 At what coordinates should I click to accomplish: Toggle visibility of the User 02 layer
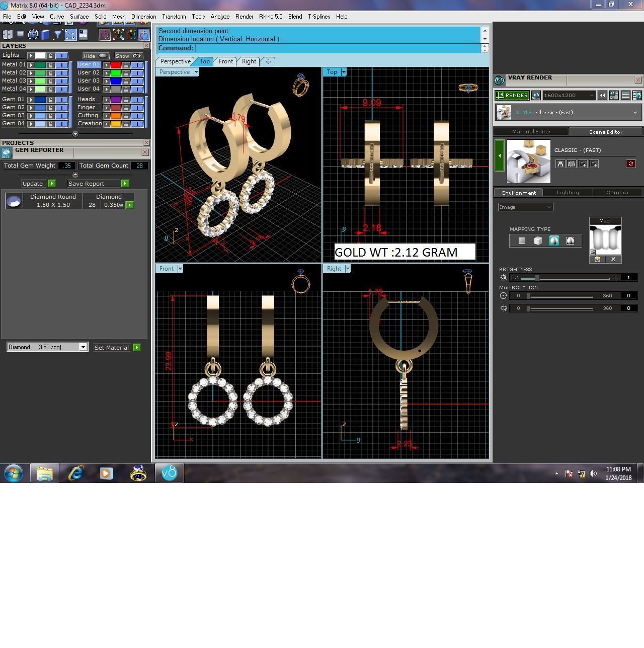[x=137, y=73]
